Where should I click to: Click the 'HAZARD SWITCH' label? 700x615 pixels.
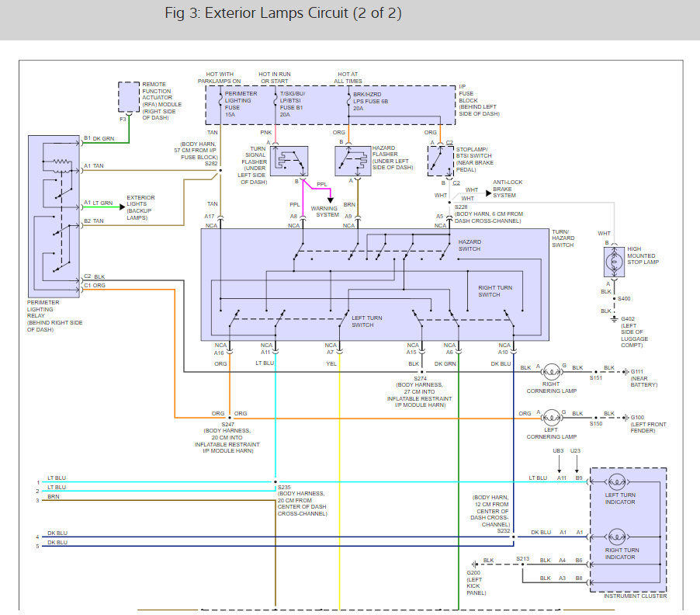tap(470, 245)
